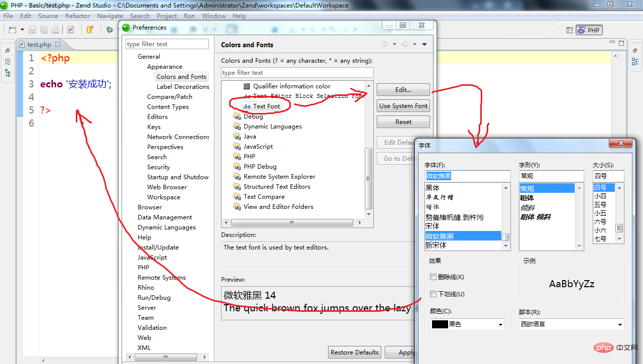Select Qualifier information color entry
Image resolution: width=643 pixels, height=364 pixels.
click(x=287, y=86)
